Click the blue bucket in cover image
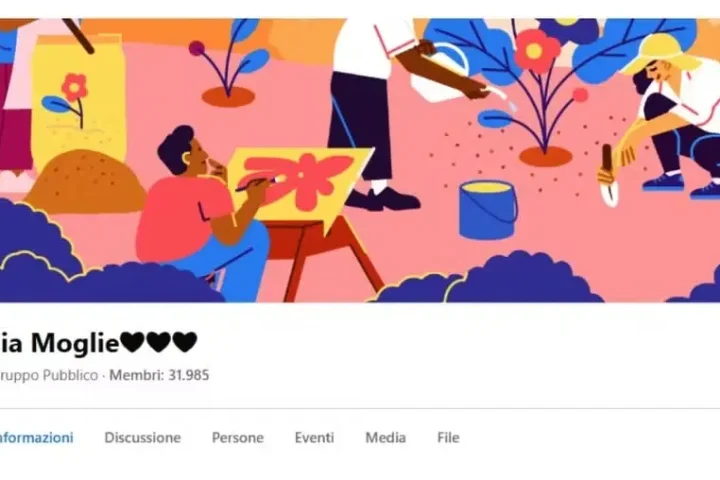The image size is (720, 480). click(x=488, y=209)
